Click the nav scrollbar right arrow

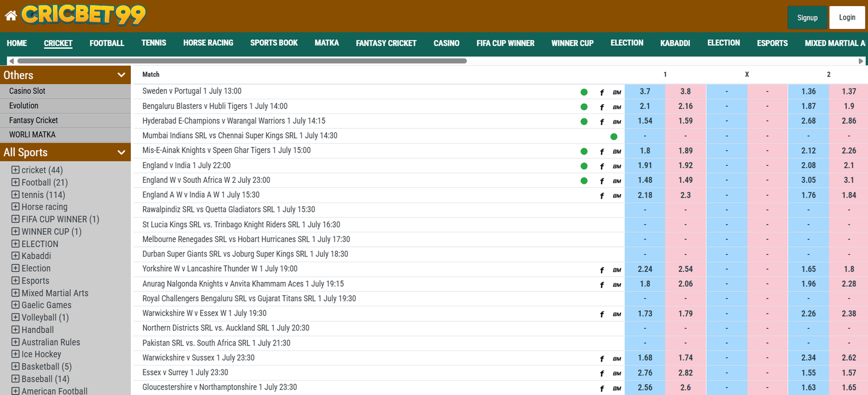pyautogui.click(x=861, y=61)
